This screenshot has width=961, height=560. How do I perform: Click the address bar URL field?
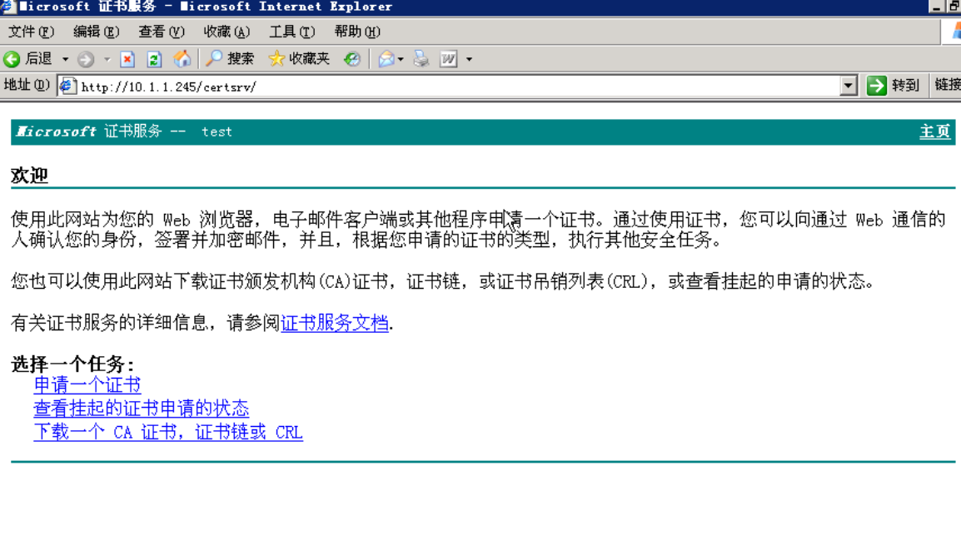pyautogui.click(x=456, y=87)
